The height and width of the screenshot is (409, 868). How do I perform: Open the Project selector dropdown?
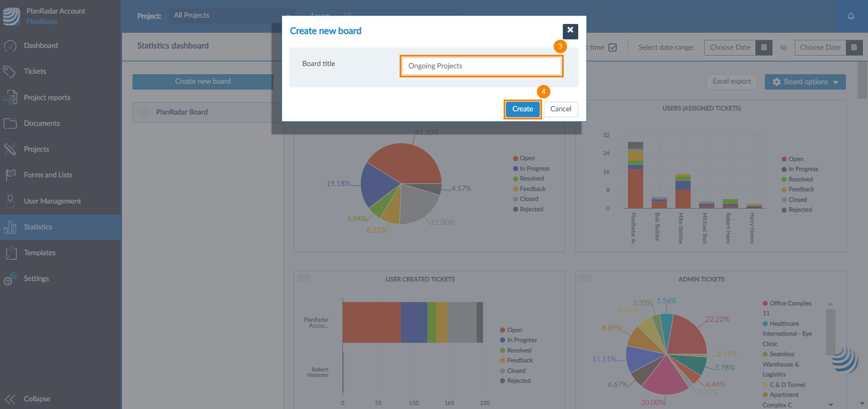point(231,16)
